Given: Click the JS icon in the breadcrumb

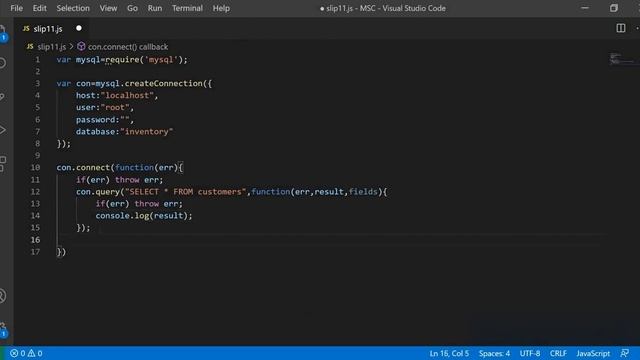Looking at the screenshot, I should pyautogui.click(x=30, y=47).
